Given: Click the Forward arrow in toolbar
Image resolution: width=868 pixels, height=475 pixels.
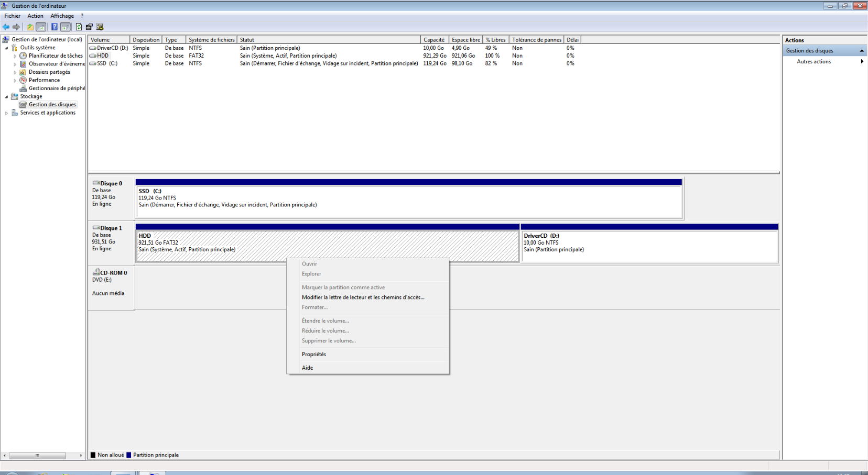Looking at the screenshot, I should point(16,27).
